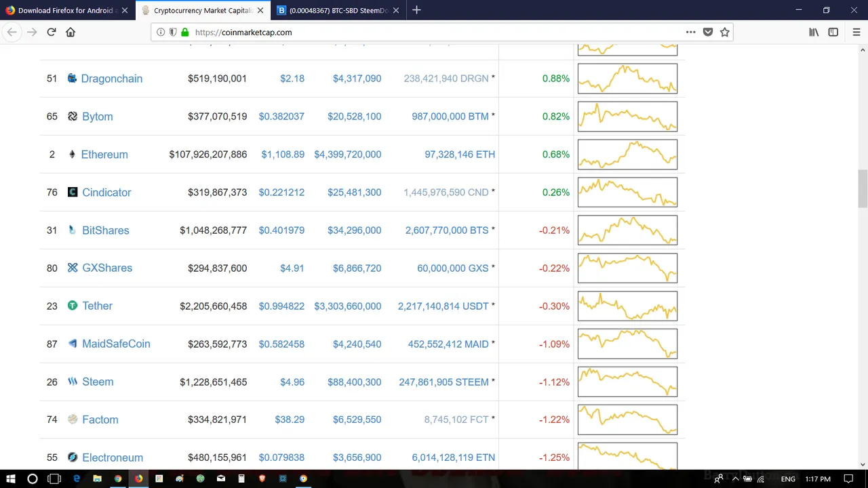Close the Download Firefox for Android tab
This screenshot has width=868, height=488.
click(125, 10)
